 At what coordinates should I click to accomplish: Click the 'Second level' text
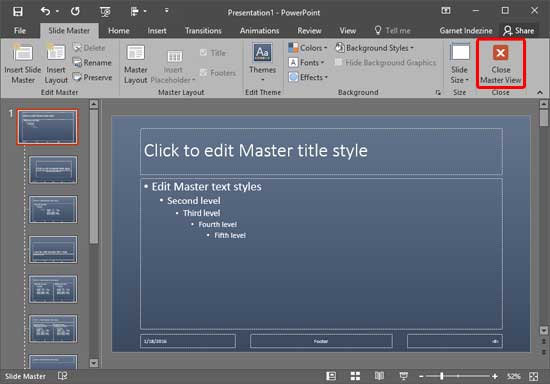194,201
